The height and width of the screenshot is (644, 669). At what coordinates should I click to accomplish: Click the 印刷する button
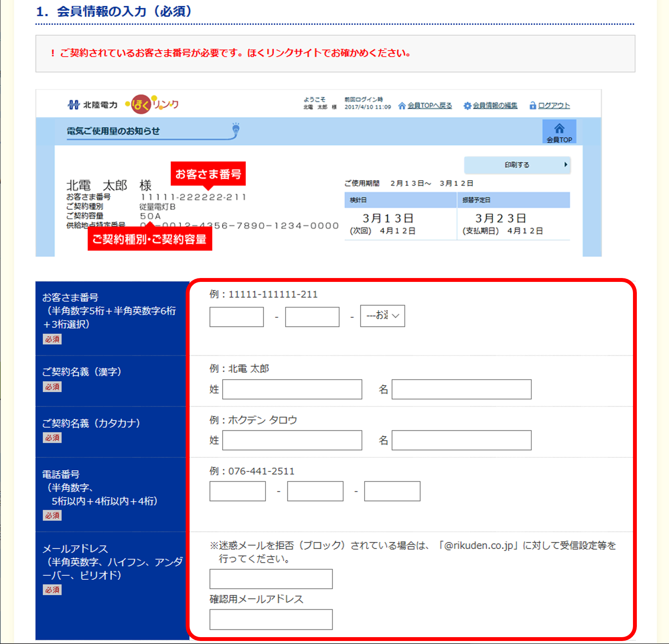pos(517,165)
